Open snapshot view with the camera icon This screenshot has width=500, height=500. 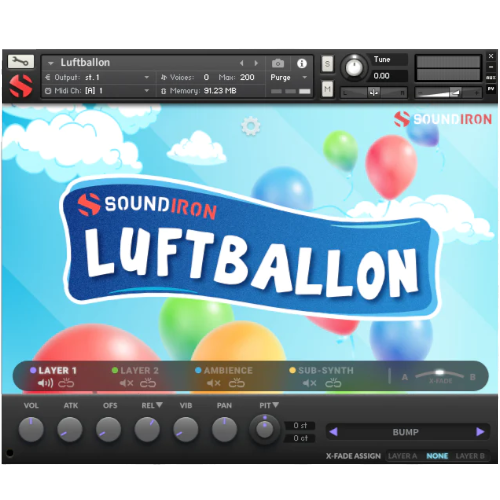(278, 63)
